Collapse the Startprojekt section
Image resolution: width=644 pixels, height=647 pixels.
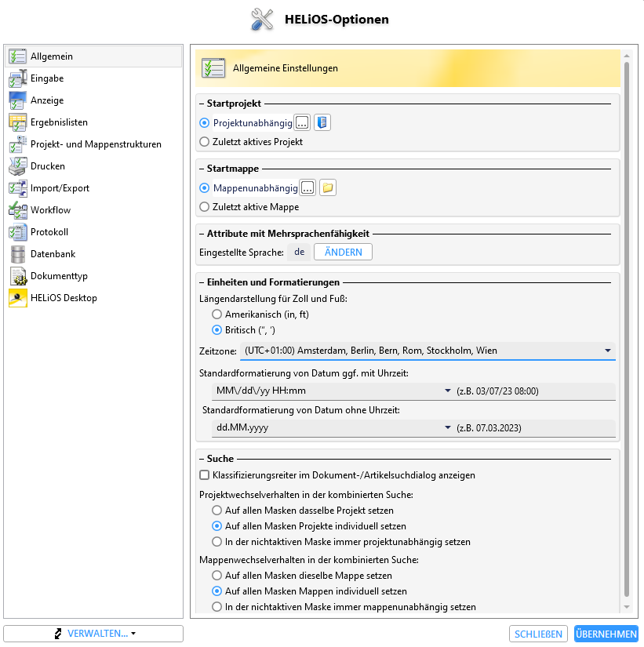[x=202, y=104]
